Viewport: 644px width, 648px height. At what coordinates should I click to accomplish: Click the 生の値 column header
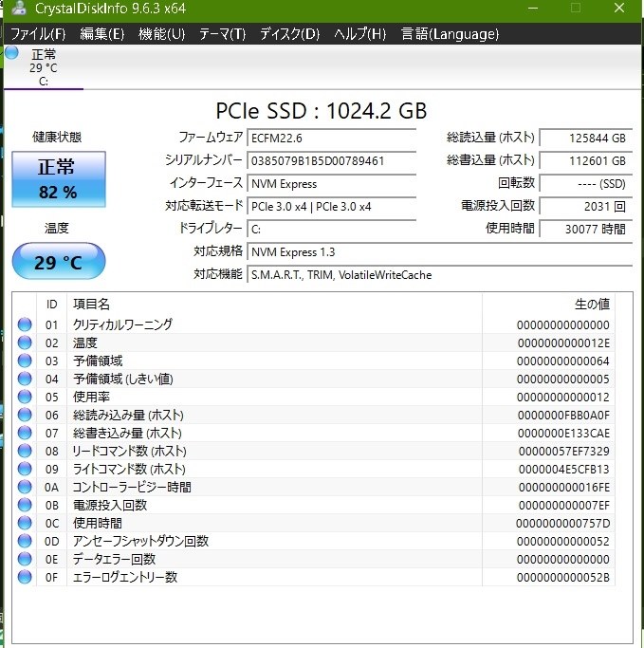[548, 305]
